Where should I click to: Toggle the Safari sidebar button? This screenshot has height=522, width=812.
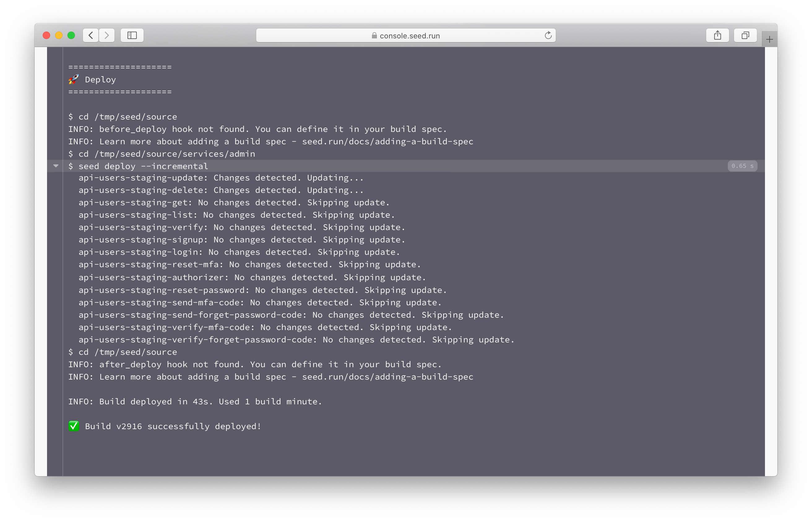pyautogui.click(x=132, y=35)
